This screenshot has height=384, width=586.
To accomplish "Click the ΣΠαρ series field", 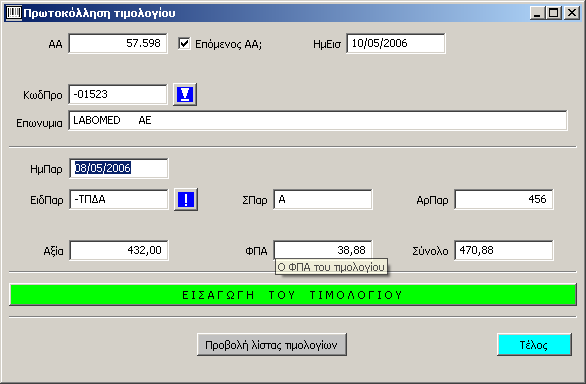I will (x=323, y=200).
